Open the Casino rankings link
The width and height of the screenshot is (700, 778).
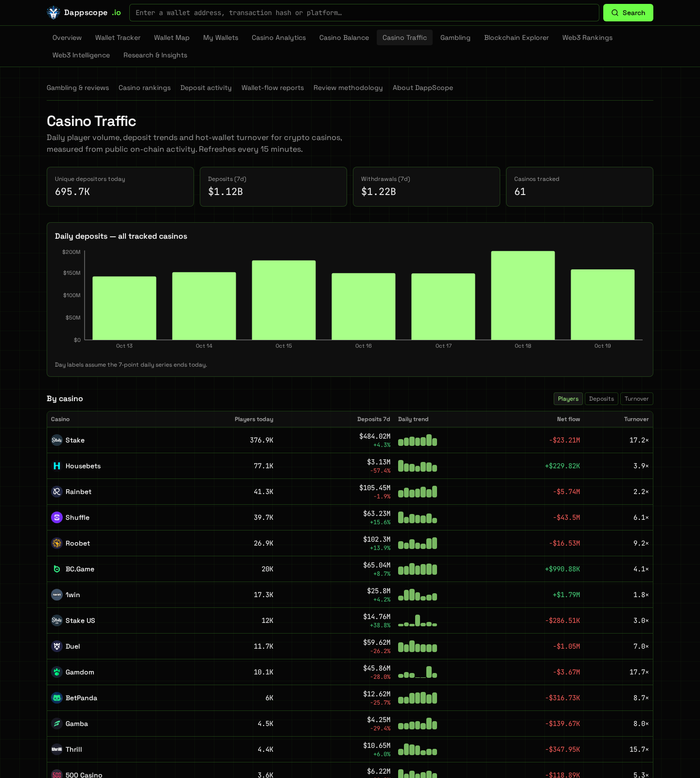[x=144, y=88]
